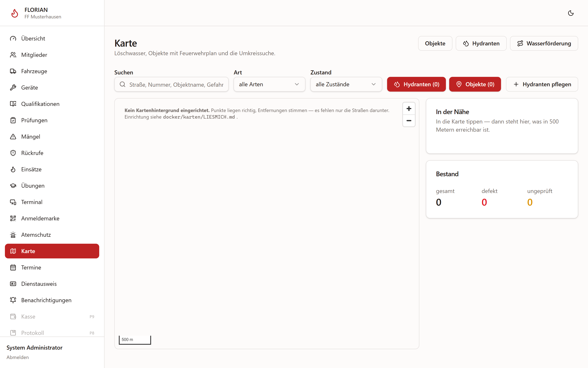Open the Objekte page button
The height and width of the screenshot is (368, 588).
(435, 43)
